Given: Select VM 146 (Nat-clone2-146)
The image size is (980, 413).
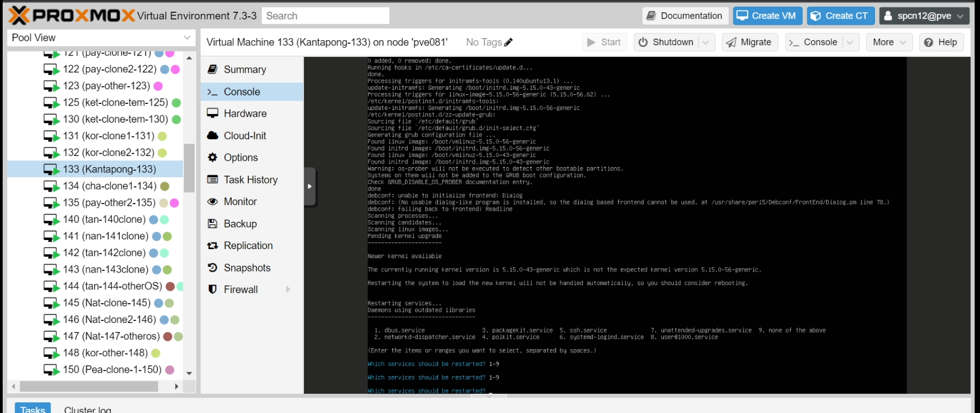Looking at the screenshot, I should click(x=95, y=319).
